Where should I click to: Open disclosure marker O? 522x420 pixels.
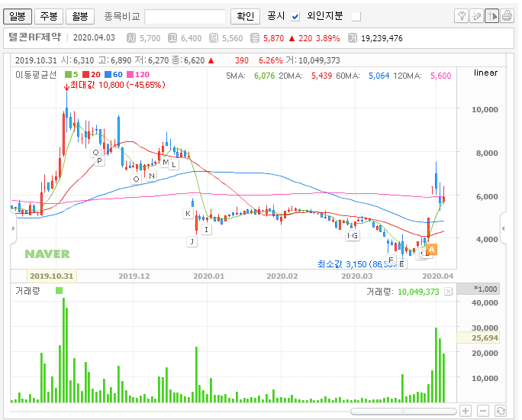pyautogui.click(x=136, y=179)
